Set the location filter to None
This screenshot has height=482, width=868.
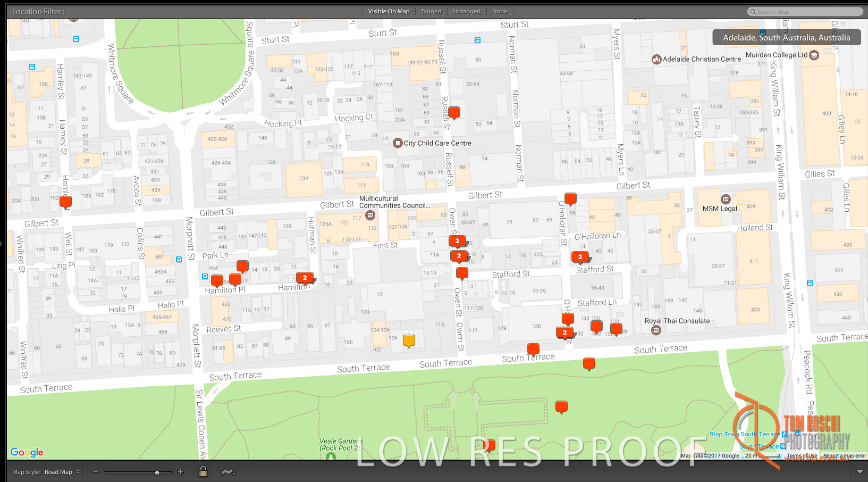(499, 11)
